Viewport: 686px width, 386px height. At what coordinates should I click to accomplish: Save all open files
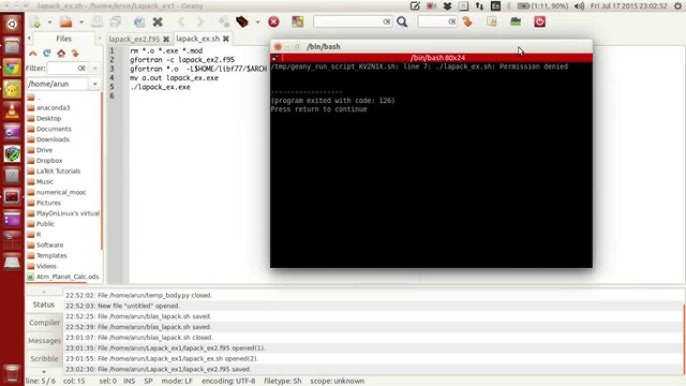116,22
